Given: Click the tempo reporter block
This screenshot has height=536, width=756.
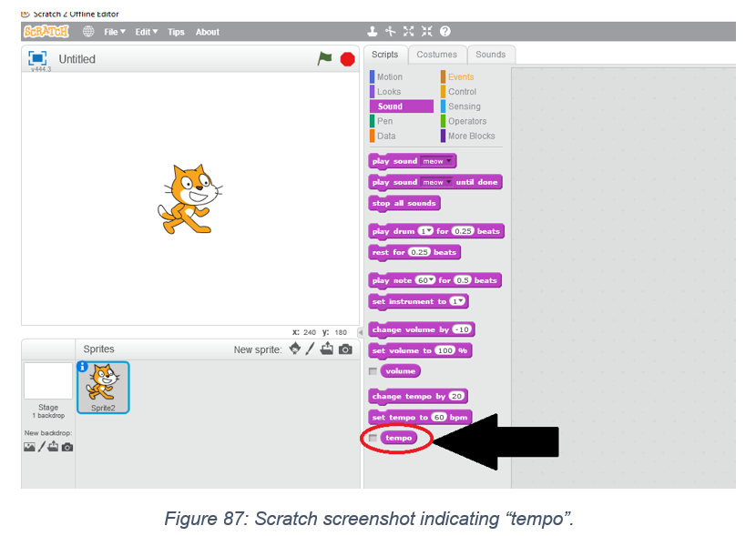Looking at the screenshot, I should tap(399, 438).
